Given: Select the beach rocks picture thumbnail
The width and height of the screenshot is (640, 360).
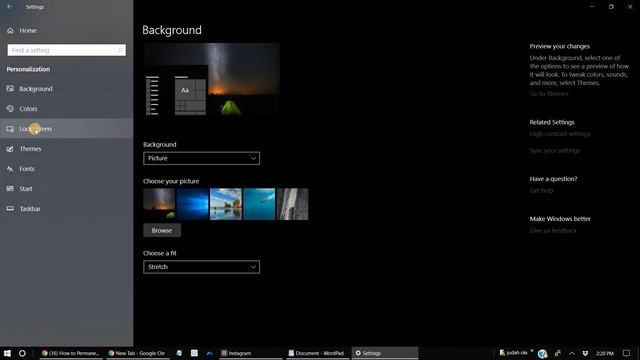Looking at the screenshot, I should [226, 204].
